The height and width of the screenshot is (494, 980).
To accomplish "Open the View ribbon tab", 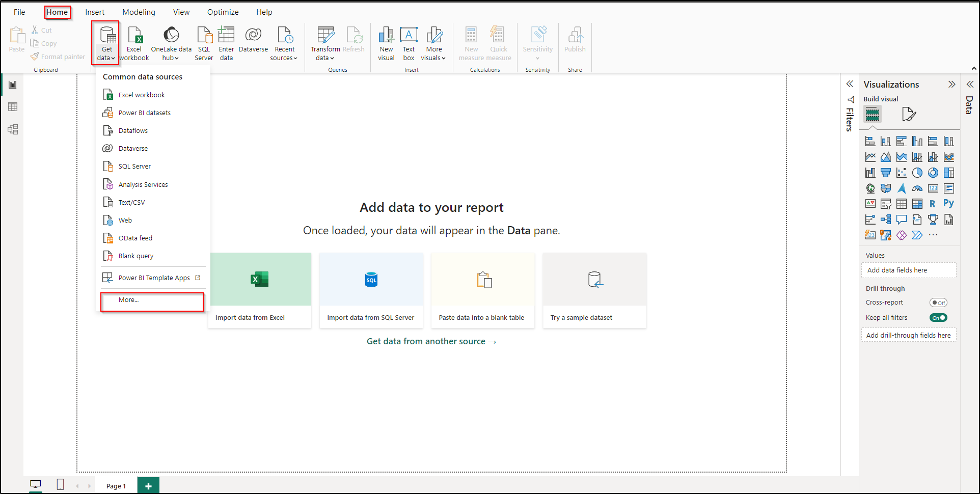I will pyautogui.click(x=181, y=12).
